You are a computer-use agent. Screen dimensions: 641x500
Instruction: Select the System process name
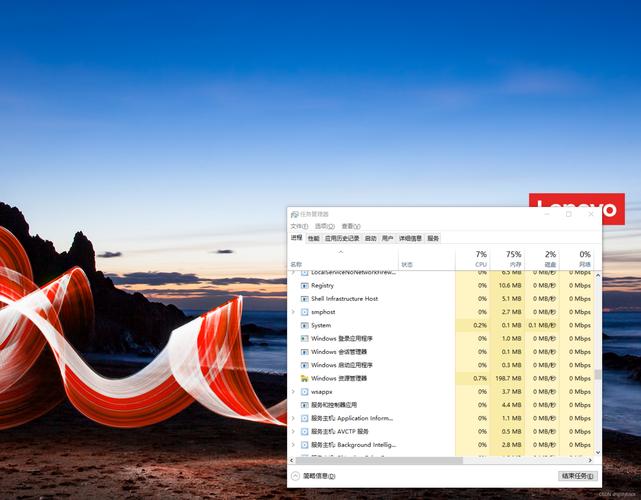[321, 325]
